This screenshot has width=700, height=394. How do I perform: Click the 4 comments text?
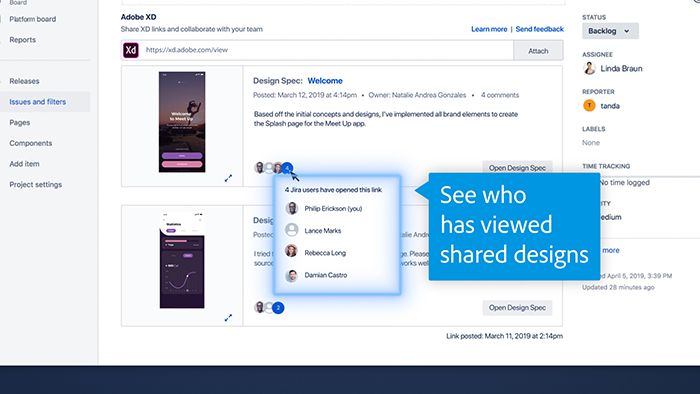500,95
